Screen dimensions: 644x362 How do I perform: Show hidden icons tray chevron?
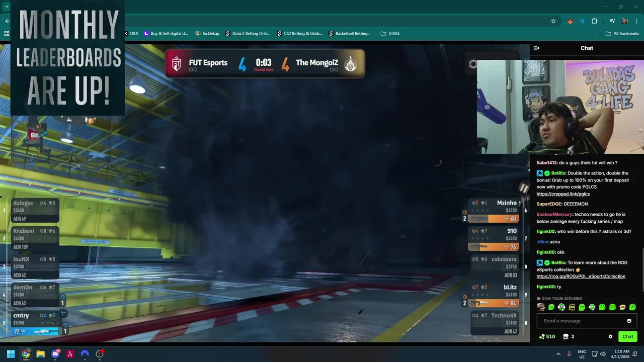pyautogui.click(x=558, y=354)
